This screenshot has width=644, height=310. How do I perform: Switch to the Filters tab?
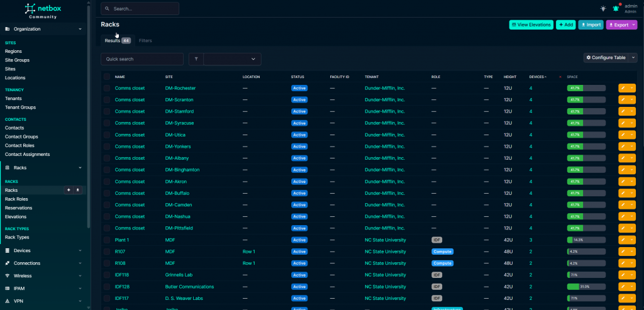point(145,40)
